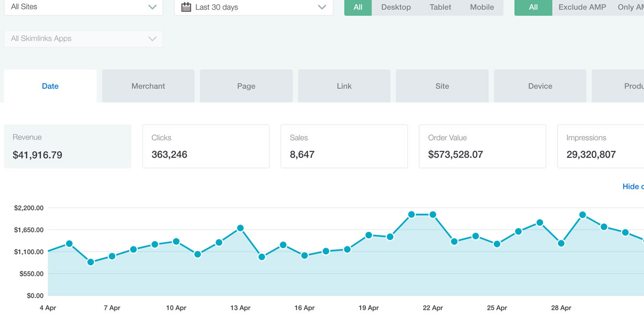Switch to the Link tab
This screenshot has width=644, height=322.
coord(344,86)
